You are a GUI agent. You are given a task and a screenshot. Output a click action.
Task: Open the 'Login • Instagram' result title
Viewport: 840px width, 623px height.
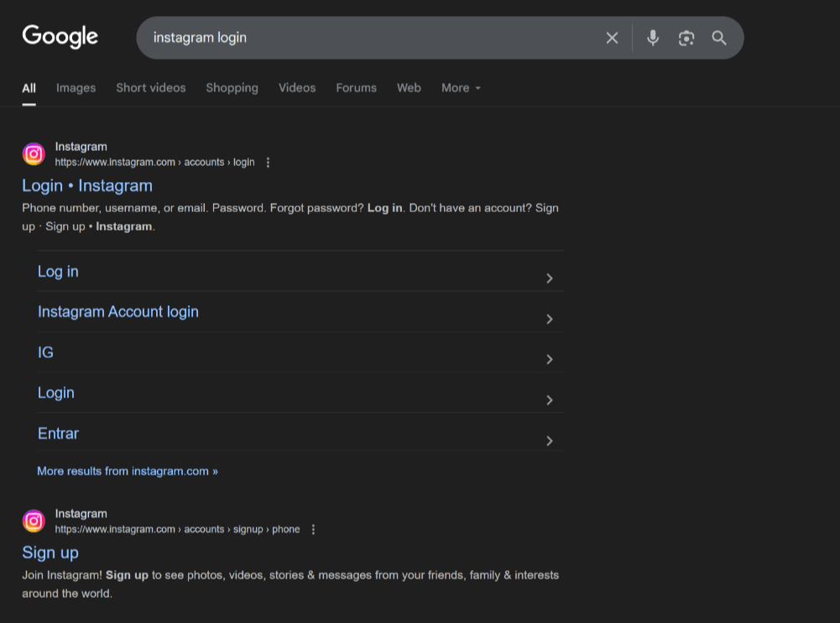(x=87, y=185)
